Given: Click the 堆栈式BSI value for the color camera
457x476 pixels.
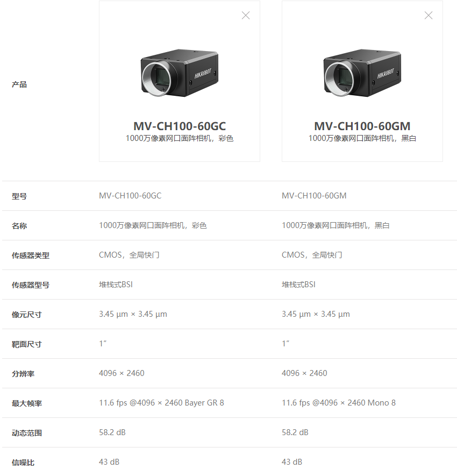Looking at the screenshot, I should pyautogui.click(x=116, y=285).
